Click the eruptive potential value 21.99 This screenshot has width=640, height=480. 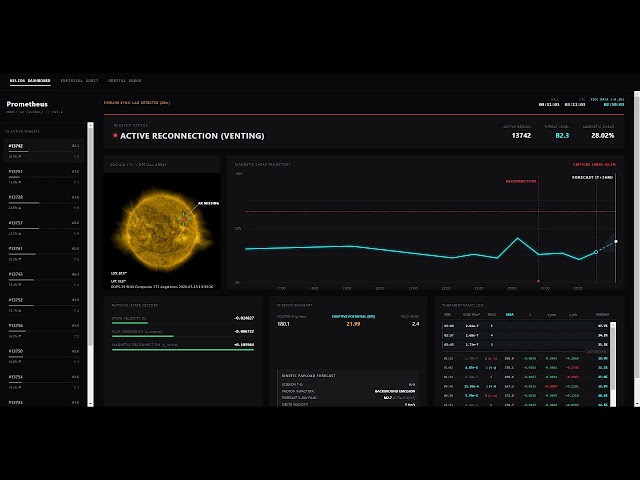(353, 324)
